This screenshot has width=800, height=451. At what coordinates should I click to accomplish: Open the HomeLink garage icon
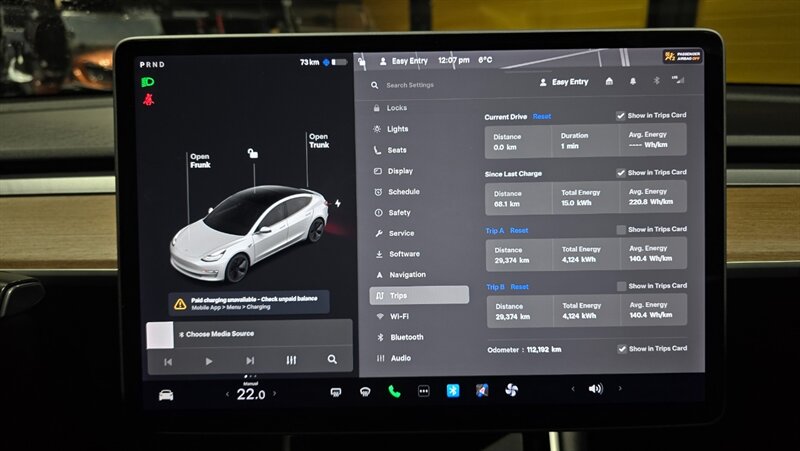tap(608, 82)
